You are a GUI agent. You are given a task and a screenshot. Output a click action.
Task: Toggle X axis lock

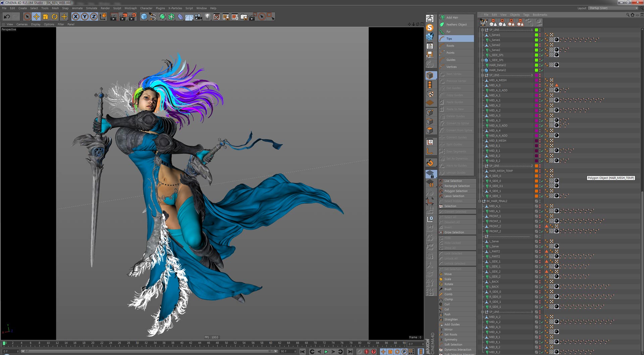click(x=76, y=16)
